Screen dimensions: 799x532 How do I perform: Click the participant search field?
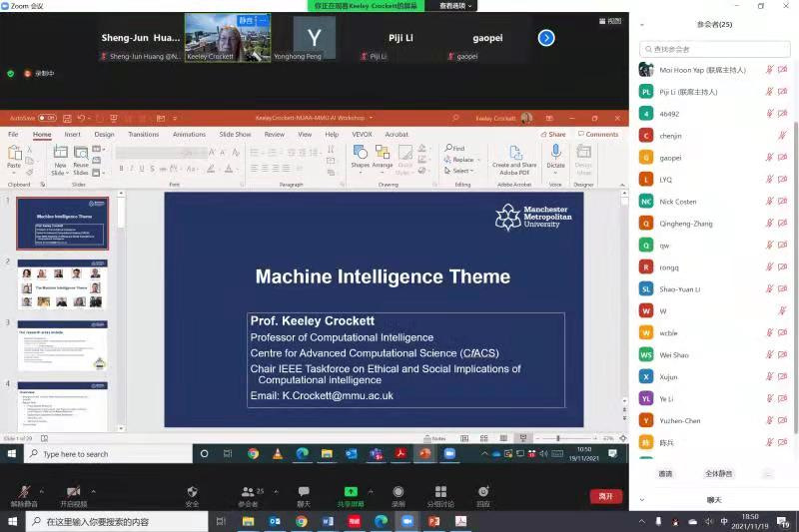715,48
